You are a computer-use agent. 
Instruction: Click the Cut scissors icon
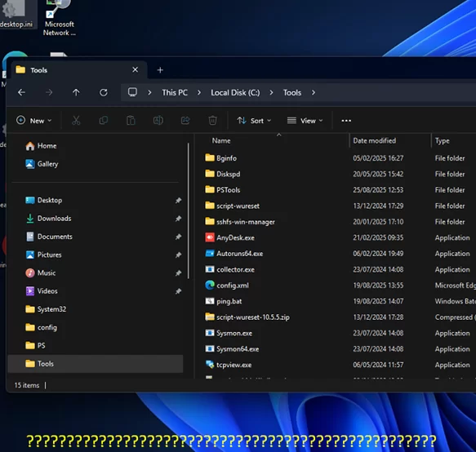pos(76,121)
